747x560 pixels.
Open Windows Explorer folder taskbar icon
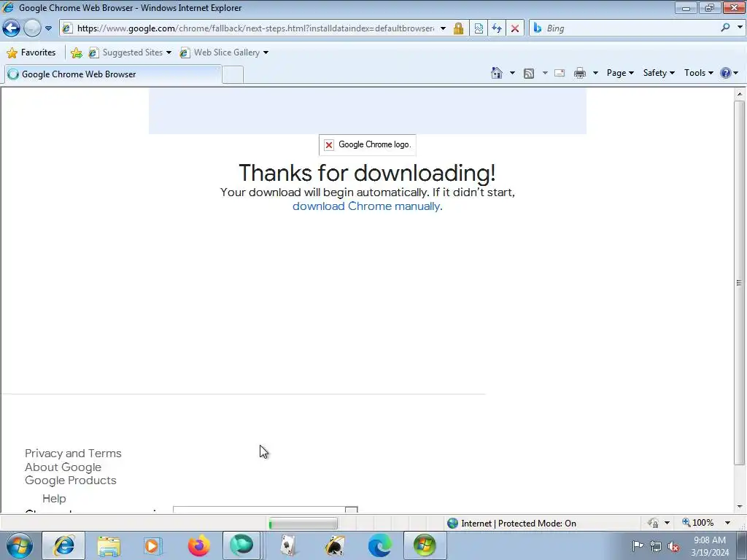(x=109, y=545)
